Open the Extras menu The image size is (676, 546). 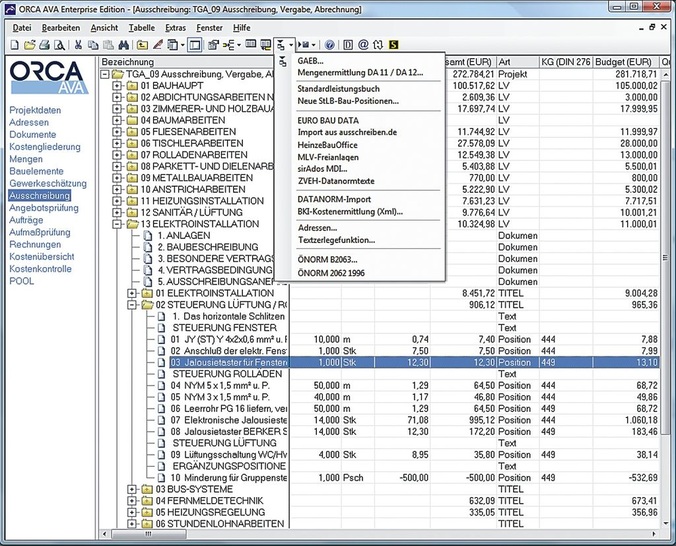pos(175,28)
